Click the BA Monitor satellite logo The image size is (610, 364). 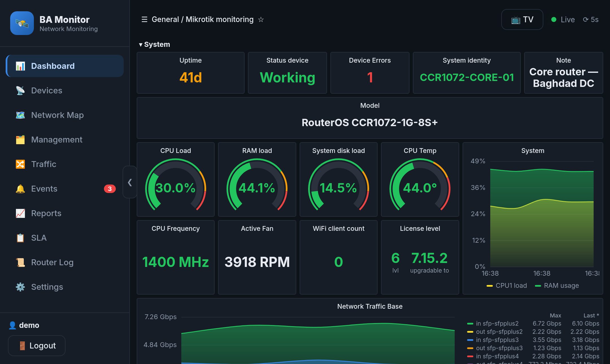point(22,23)
